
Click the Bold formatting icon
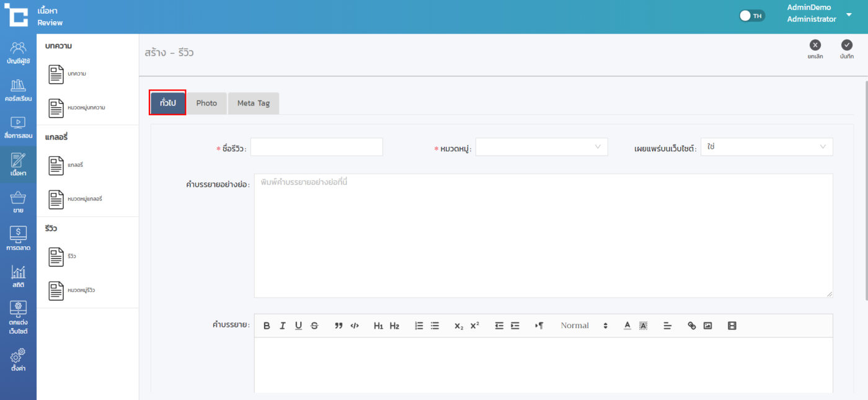pyautogui.click(x=267, y=326)
